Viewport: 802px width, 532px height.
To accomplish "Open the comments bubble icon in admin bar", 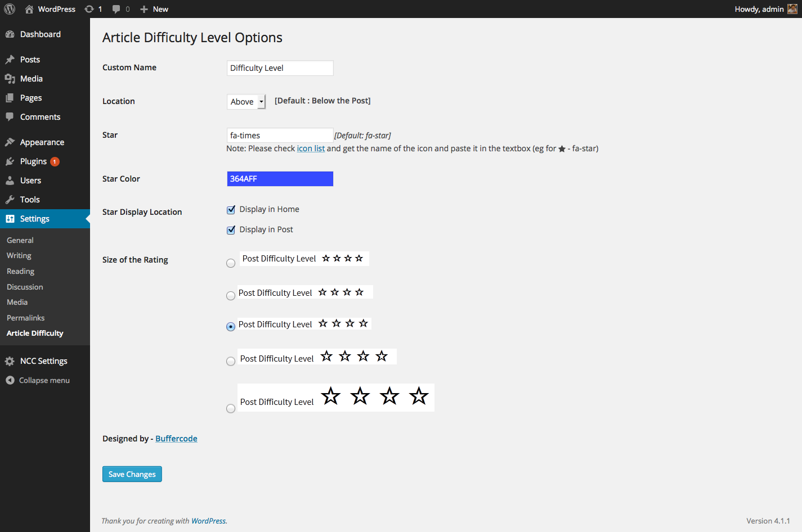I will [x=117, y=9].
